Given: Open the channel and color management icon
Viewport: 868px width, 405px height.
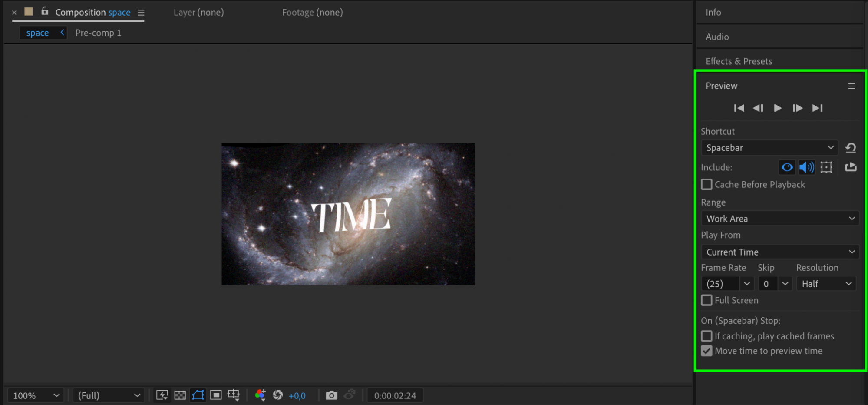Looking at the screenshot, I should [260, 395].
